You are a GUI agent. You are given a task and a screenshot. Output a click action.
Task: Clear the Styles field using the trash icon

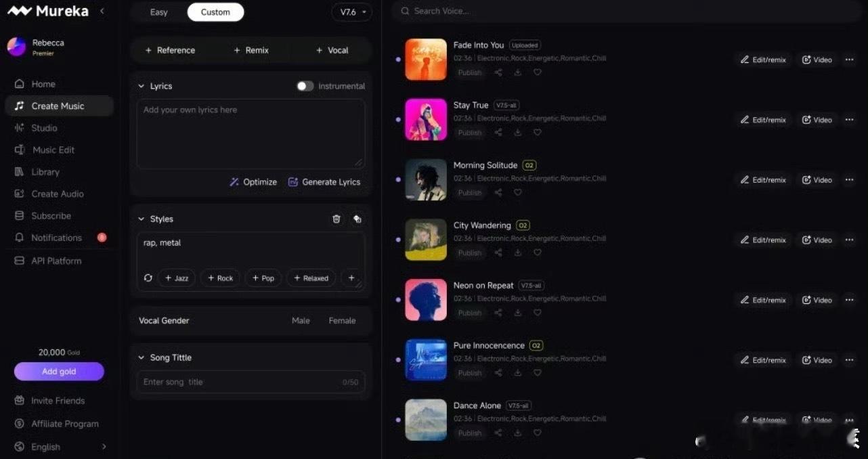click(x=337, y=219)
